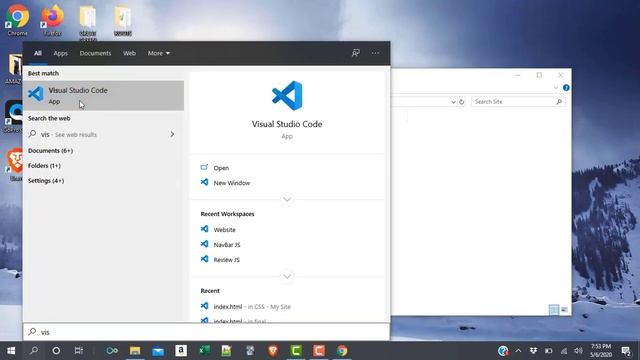Screen dimensions: 640x360
Task: Switch to large icons view in background window
Action: click(x=564, y=310)
